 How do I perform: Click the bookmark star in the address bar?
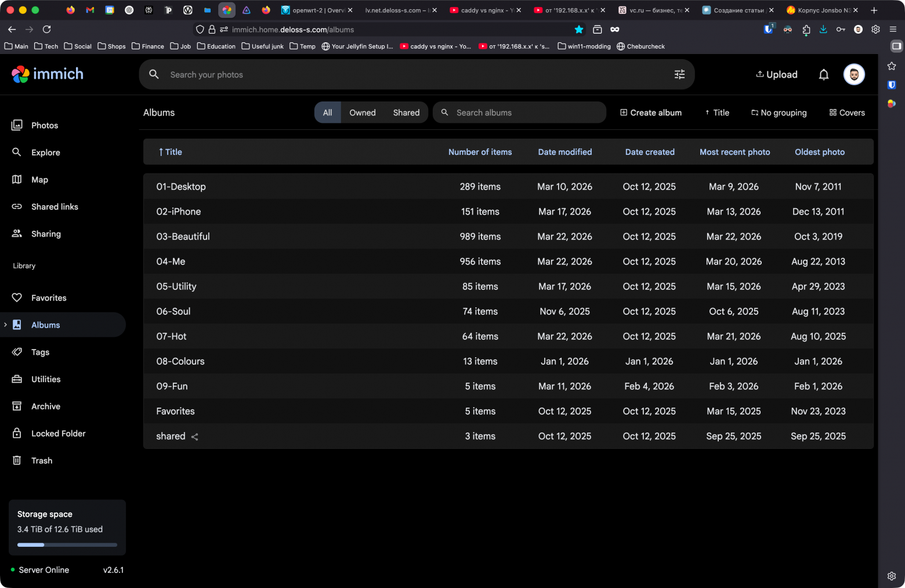[579, 30]
